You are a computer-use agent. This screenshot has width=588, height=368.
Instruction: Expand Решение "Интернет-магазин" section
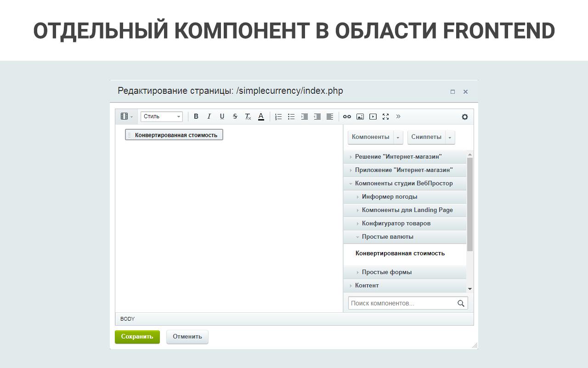(x=405, y=157)
